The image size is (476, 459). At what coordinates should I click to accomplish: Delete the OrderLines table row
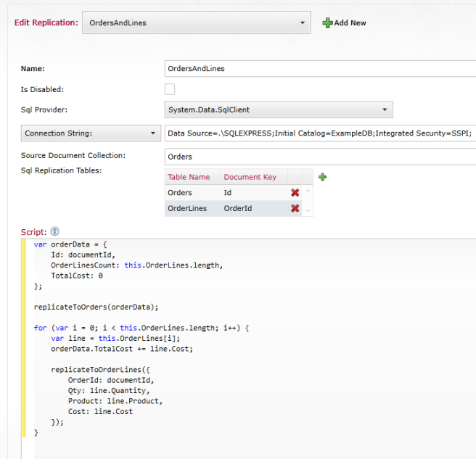pos(295,208)
